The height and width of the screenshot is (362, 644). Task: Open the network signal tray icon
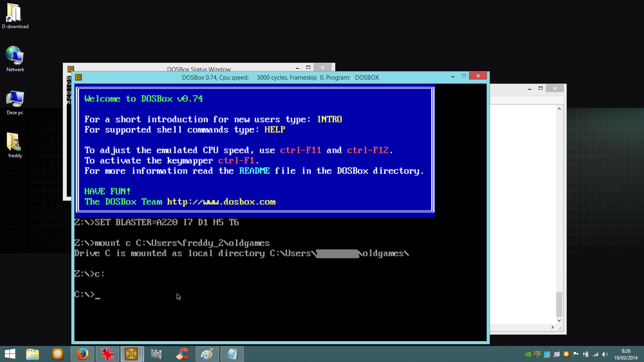tap(595, 354)
